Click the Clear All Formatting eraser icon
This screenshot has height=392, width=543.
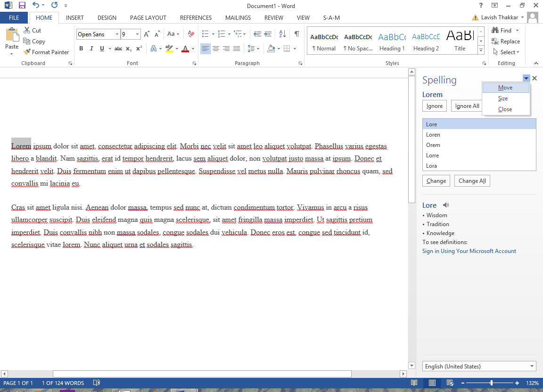pos(191,34)
